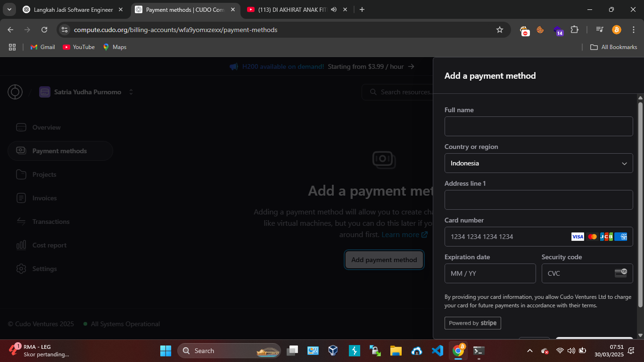Click the Projects folder icon

(21, 174)
